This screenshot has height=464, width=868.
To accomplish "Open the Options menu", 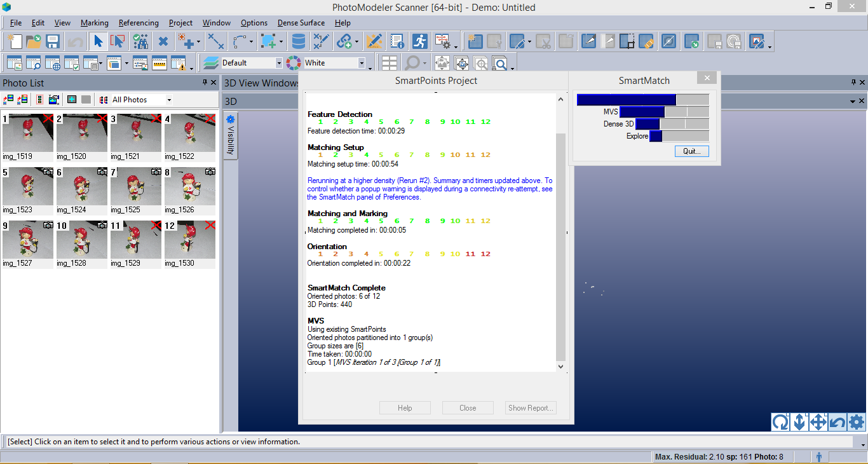I will point(254,23).
